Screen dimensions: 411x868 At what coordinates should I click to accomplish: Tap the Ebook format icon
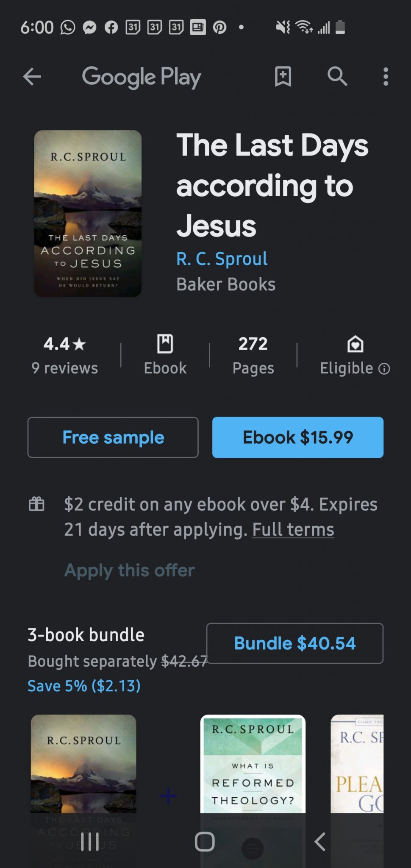pos(165,344)
